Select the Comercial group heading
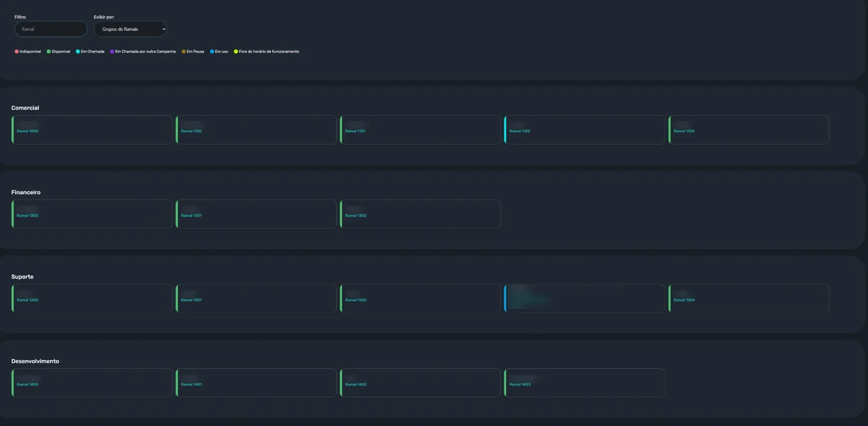The width and height of the screenshot is (868, 426). pos(25,108)
